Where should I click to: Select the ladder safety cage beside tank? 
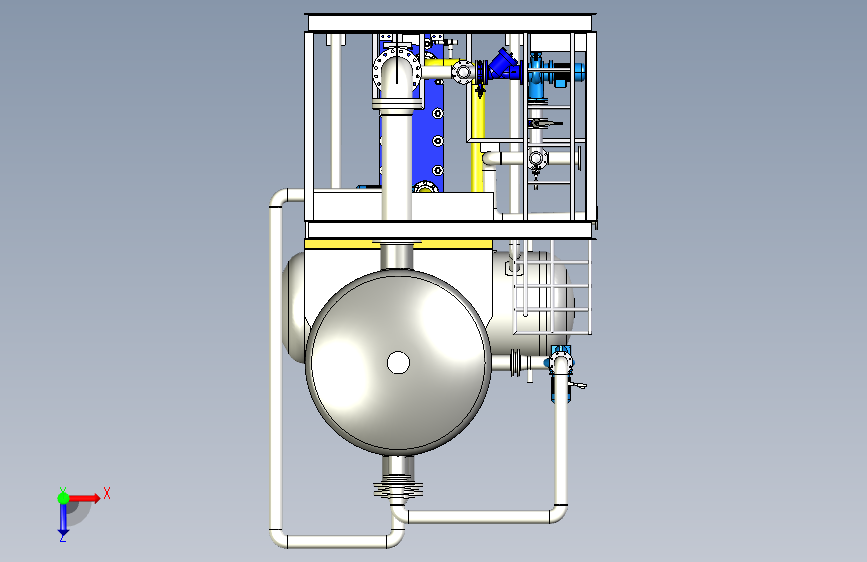pyautogui.click(x=551, y=287)
